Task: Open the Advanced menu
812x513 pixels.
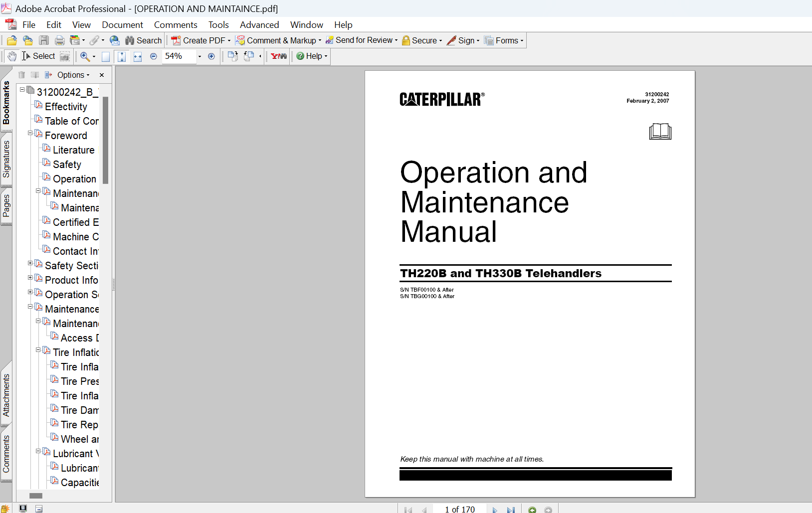Action: point(259,24)
